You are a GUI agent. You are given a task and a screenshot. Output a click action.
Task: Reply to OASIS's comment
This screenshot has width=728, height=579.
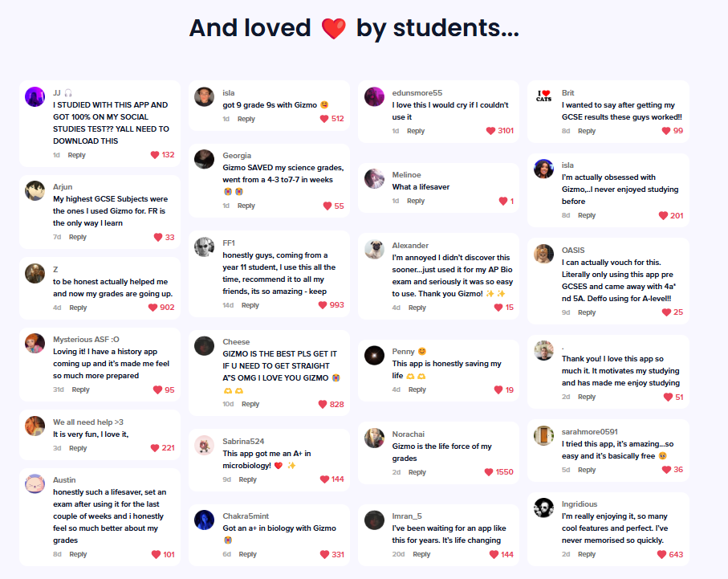coord(587,312)
